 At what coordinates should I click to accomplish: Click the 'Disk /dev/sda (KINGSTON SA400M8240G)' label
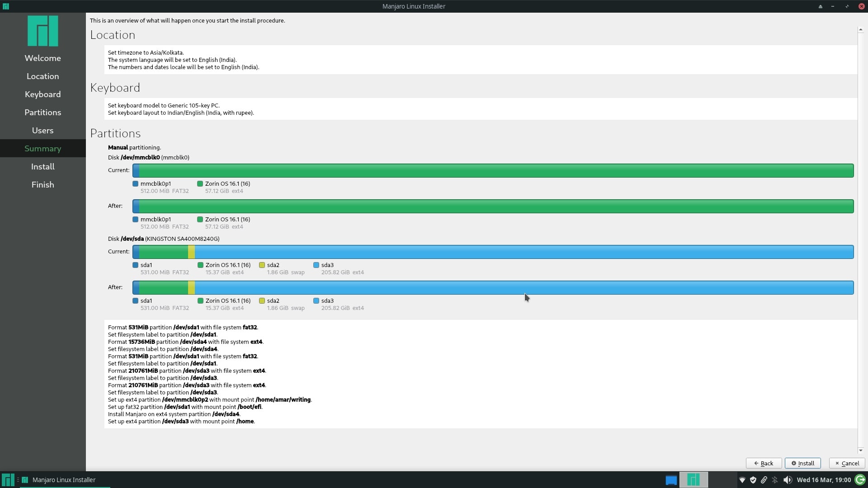(164, 239)
